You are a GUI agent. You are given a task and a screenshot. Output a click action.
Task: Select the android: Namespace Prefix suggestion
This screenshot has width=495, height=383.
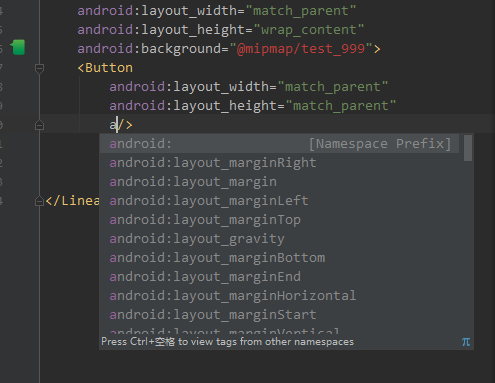[279, 144]
